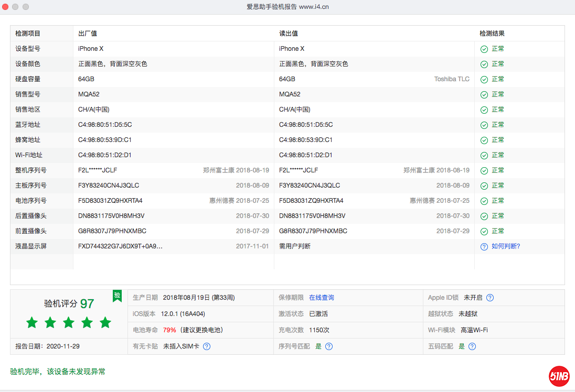575x392 pixels.
Task: Click the help icon beside Apple ID锁
Action: pos(489,298)
